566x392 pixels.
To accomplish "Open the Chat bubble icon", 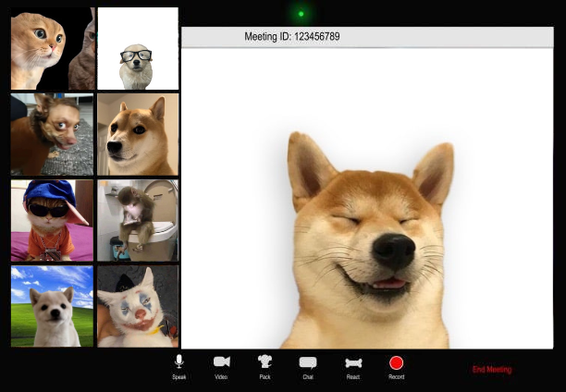I will click(308, 362).
